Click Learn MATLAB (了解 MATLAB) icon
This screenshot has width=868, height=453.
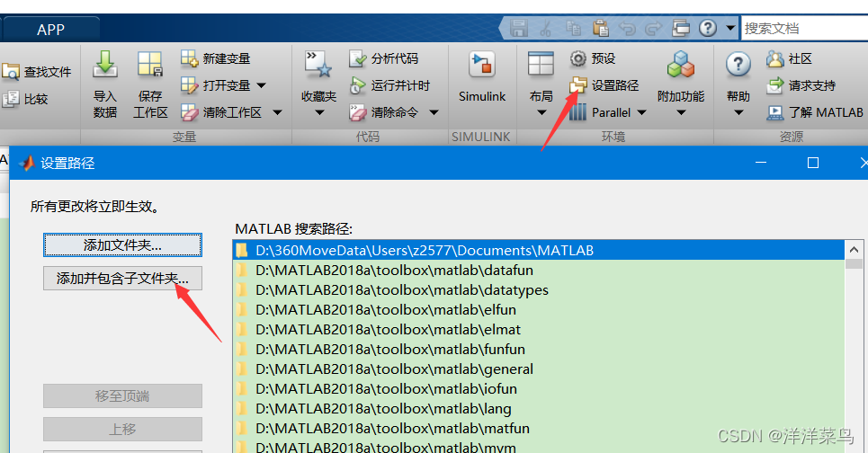(x=775, y=112)
